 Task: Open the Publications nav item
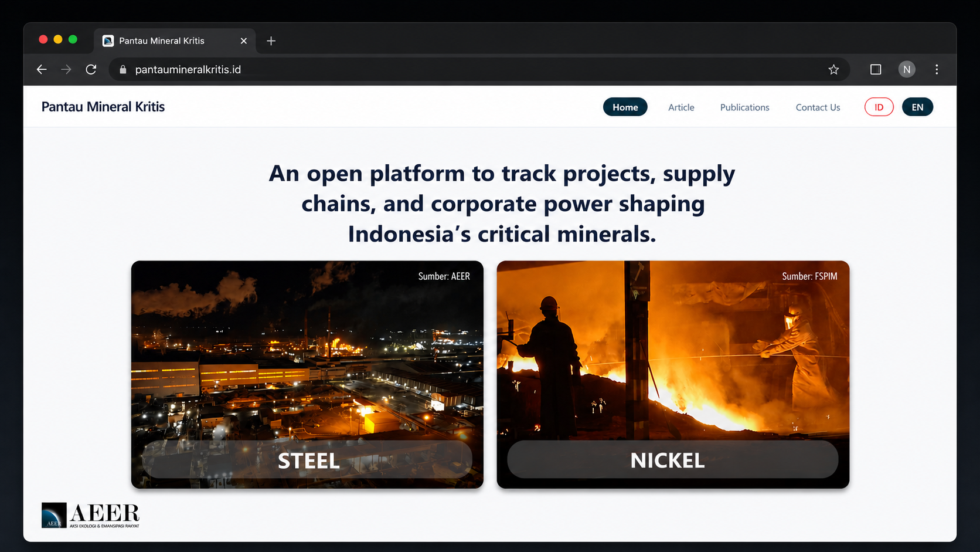744,107
